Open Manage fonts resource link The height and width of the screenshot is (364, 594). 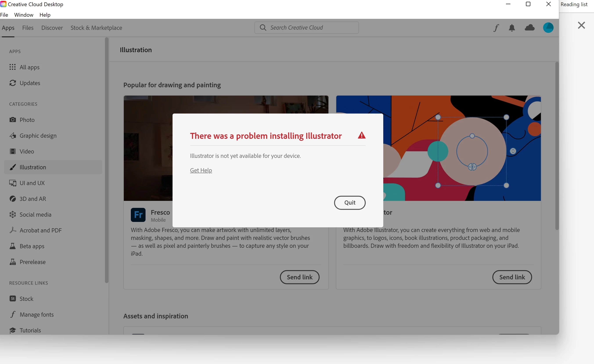pyautogui.click(x=36, y=314)
